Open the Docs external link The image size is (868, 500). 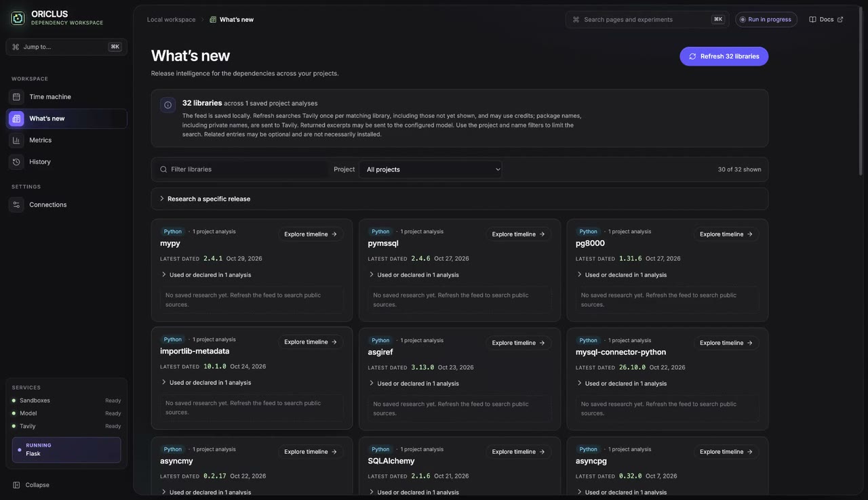826,20
